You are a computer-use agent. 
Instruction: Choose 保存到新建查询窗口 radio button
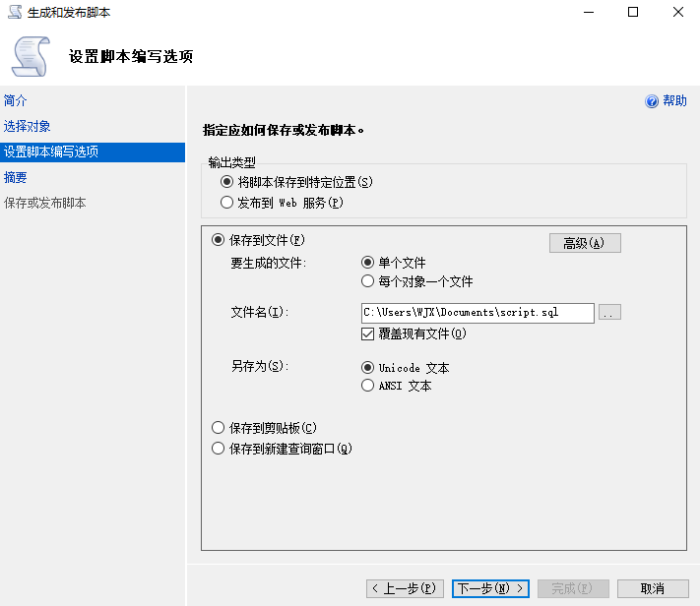pyautogui.click(x=218, y=448)
